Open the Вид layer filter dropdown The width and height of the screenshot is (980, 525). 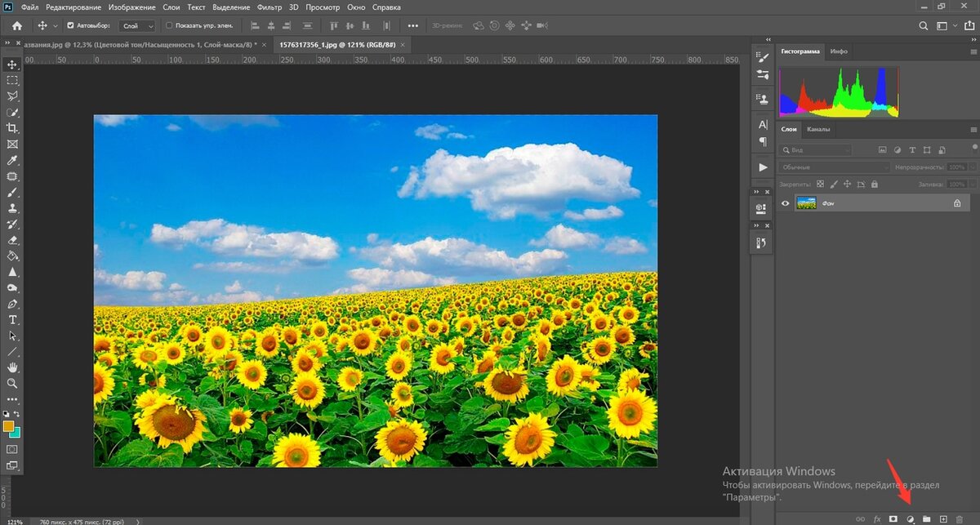click(x=815, y=150)
